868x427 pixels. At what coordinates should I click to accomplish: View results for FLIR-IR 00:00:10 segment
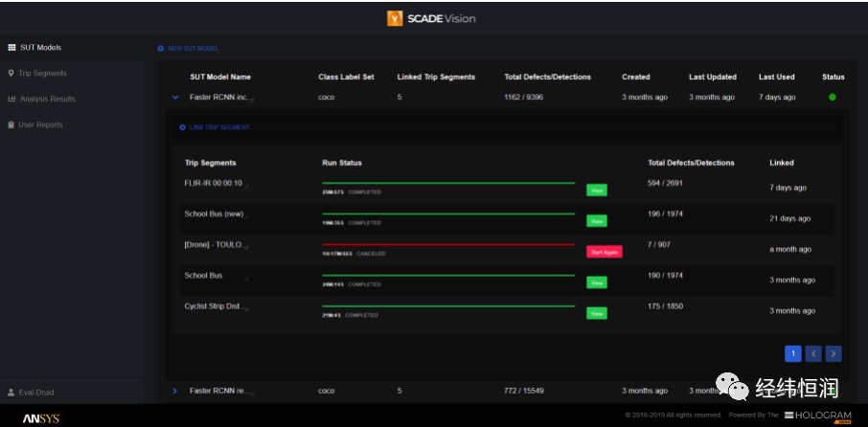click(x=597, y=190)
